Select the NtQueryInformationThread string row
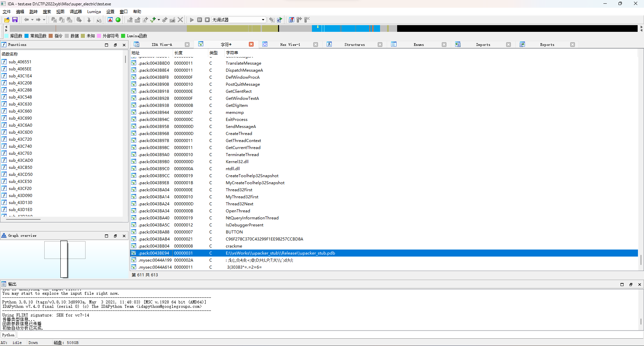Image resolution: width=644 pixels, height=346 pixels. [x=384, y=218]
